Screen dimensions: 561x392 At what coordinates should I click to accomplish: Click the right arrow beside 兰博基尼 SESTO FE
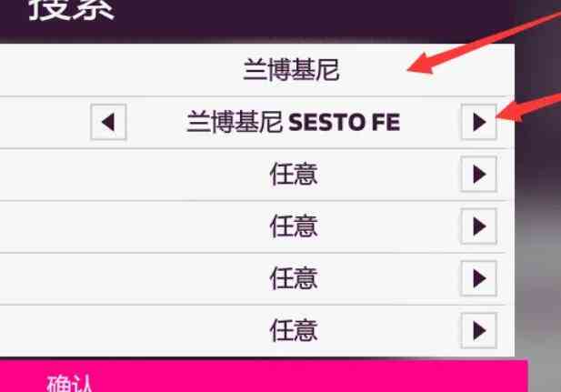click(x=478, y=122)
